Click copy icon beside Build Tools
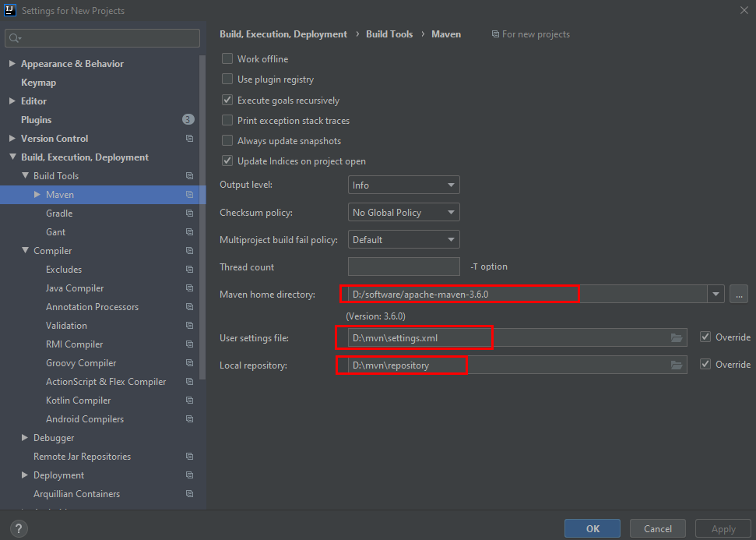Screen dimensions: 756x540 pyautogui.click(x=189, y=176)
